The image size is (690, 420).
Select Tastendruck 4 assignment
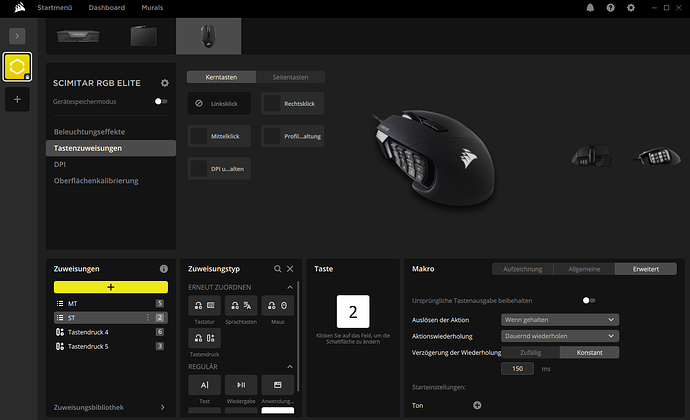coord(111,332)
